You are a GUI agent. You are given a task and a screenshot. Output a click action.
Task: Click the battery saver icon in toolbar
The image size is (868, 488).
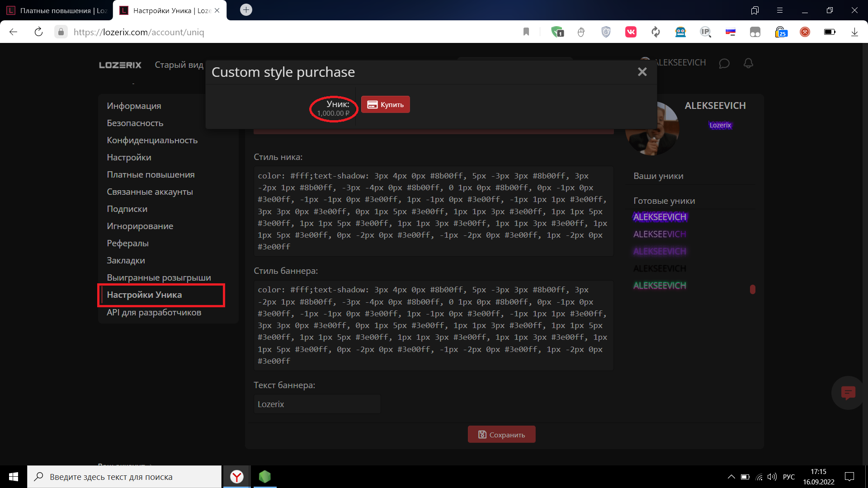[x=830, y=32]
